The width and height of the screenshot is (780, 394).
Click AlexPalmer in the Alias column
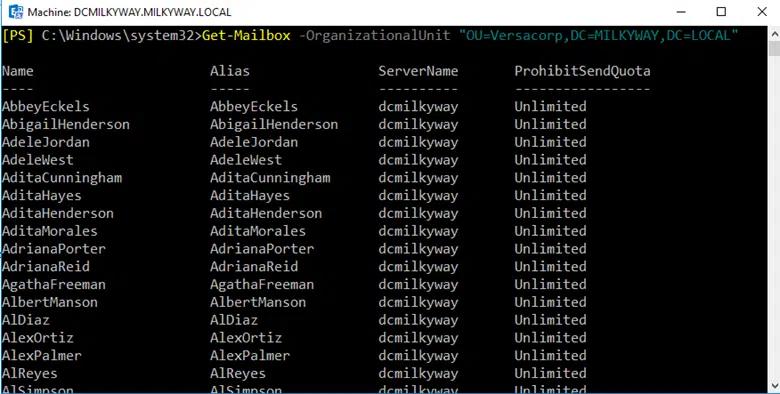click(250, 356)
